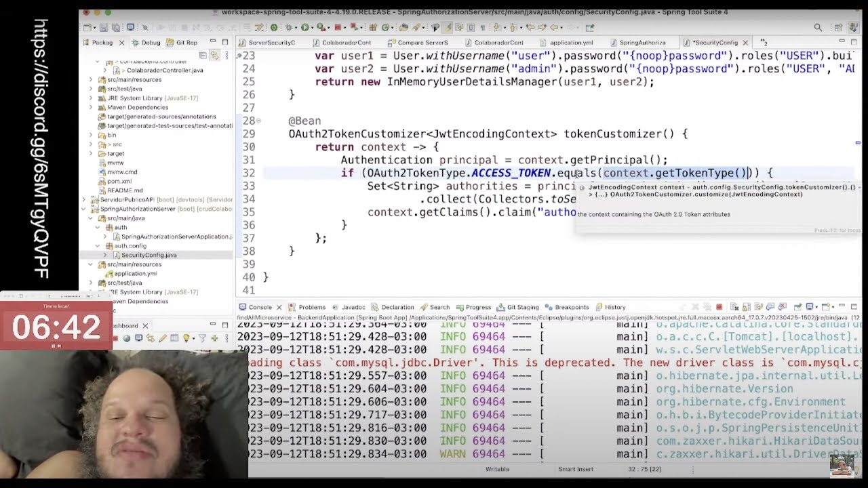The height and width of the screenshot is (488, 868).
Task: Click Link with Editor icon in Package Explorer
Action: (214, 55)
